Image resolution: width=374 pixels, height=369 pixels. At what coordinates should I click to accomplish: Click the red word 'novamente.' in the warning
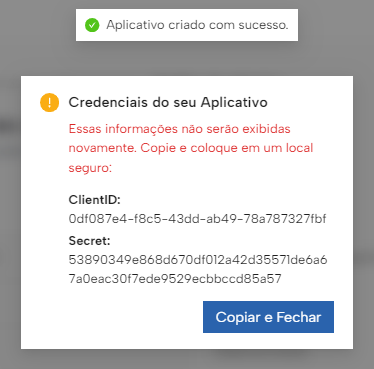[x=103, y=148]
